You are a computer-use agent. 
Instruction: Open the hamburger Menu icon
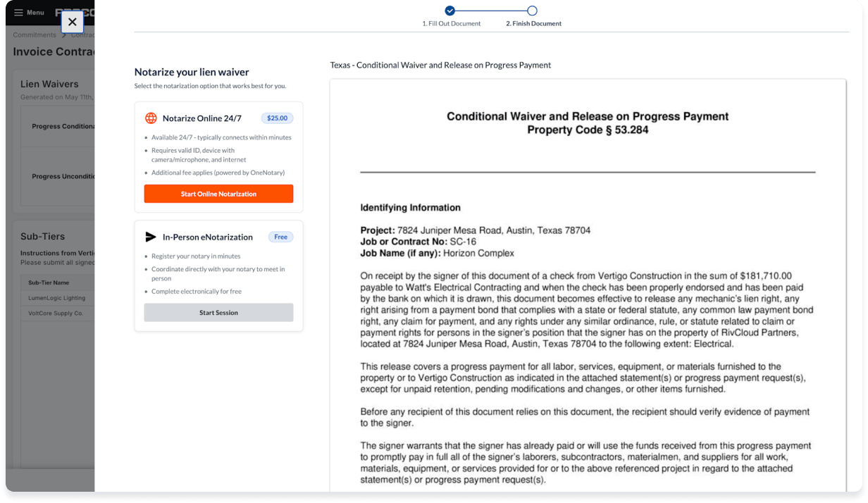[19, 13]
